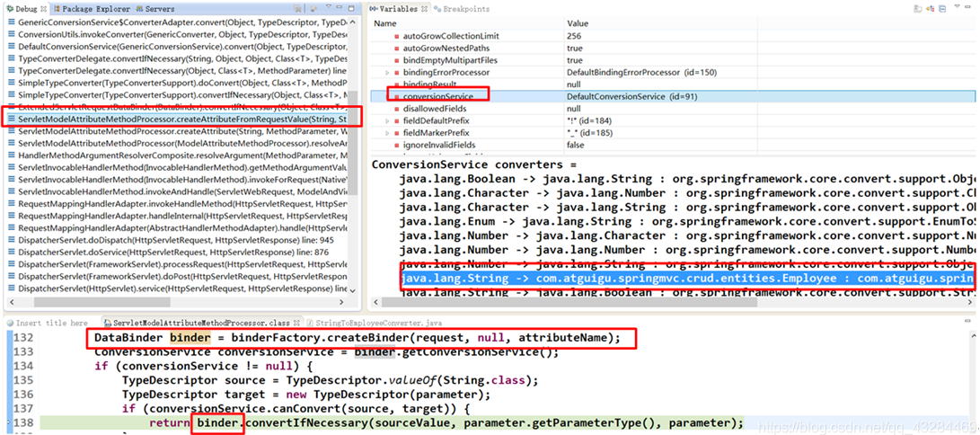The image size is (980, 435).
Task: Click DefaultBindingErrorProcessor (id=150) value
Action: (642, 73)
